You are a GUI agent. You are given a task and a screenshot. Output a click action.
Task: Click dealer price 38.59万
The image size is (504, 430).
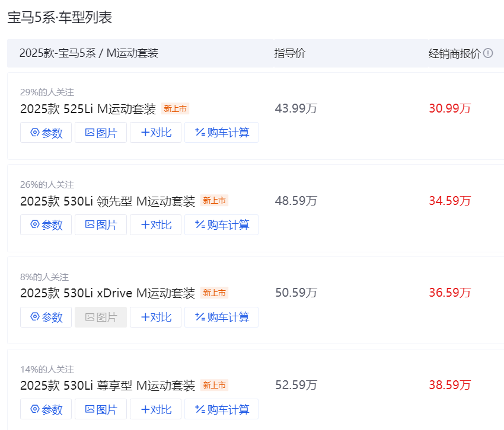[x=449, y=385]
